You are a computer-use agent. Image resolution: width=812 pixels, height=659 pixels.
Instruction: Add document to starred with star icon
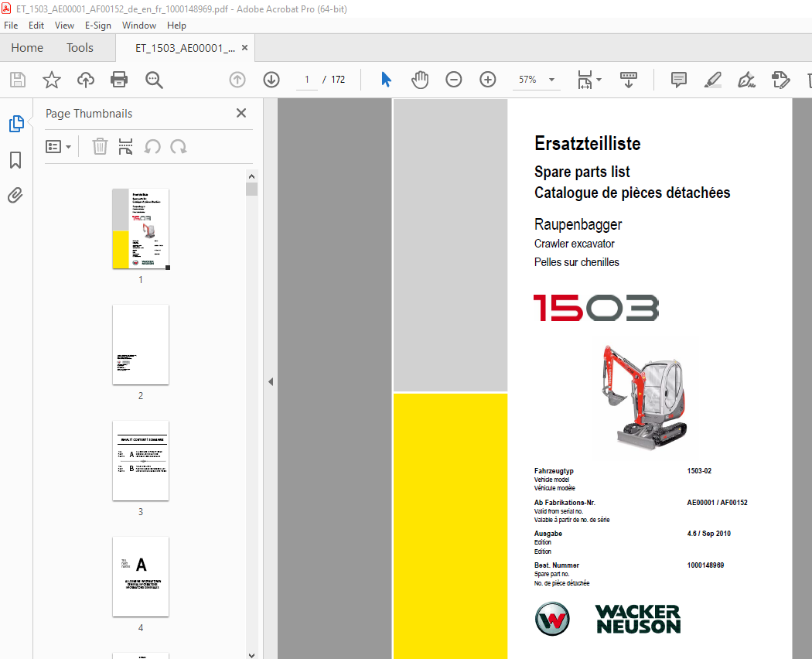[51, 80]
